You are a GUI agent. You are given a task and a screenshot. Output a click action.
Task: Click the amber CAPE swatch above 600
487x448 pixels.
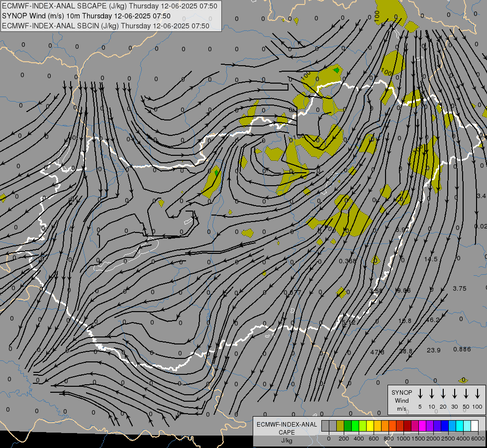coord(378,426)
